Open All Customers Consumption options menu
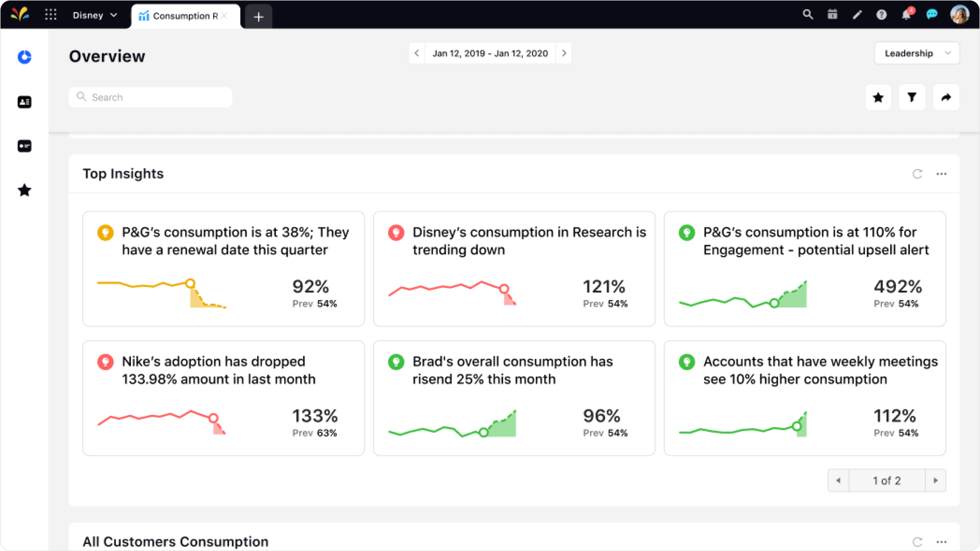Image resolution: width=980 pixels, height=551 pixels. coord(942,542)
